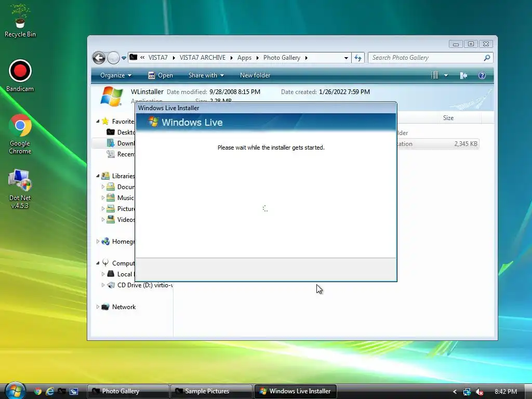This screenshot has height=399, width=532.
Task: Click the WLinstaller Windows flag icon in details
Action: point(112,96)
